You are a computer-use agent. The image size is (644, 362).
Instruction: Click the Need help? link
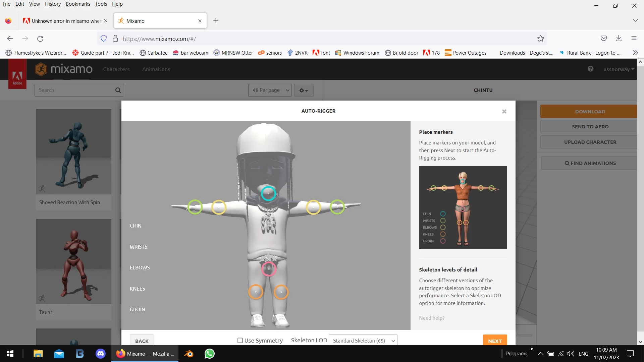coord(431,318)
